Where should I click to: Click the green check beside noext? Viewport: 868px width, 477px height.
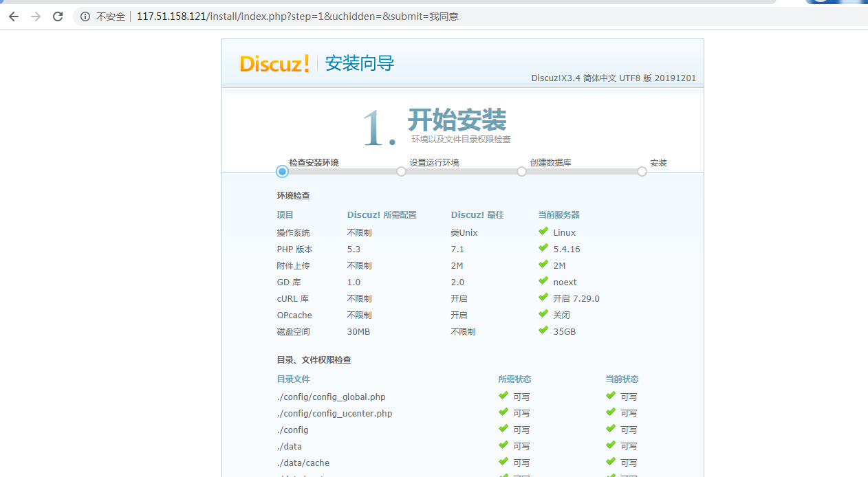click(543, 281)
